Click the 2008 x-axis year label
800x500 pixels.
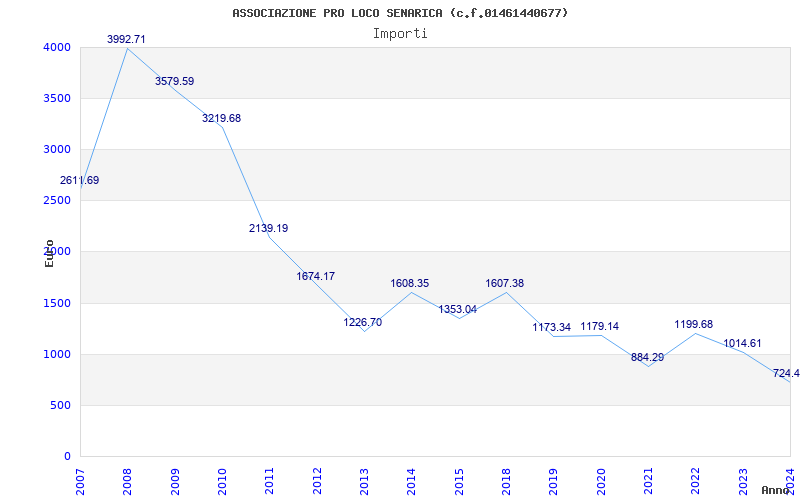click(x=128, y=481)
